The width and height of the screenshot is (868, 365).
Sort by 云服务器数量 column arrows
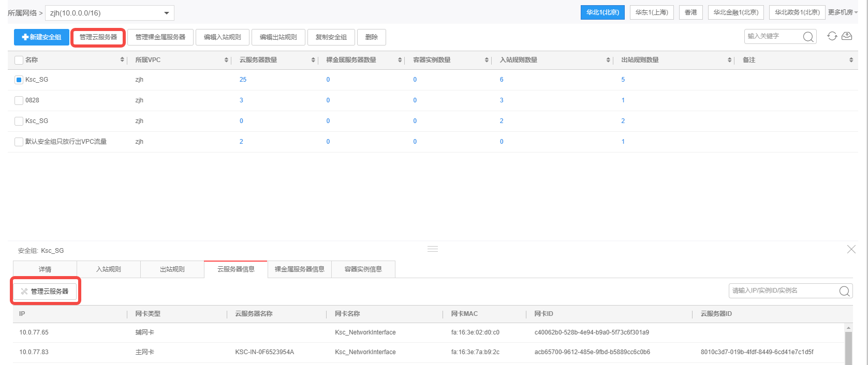tap(313, 60)
